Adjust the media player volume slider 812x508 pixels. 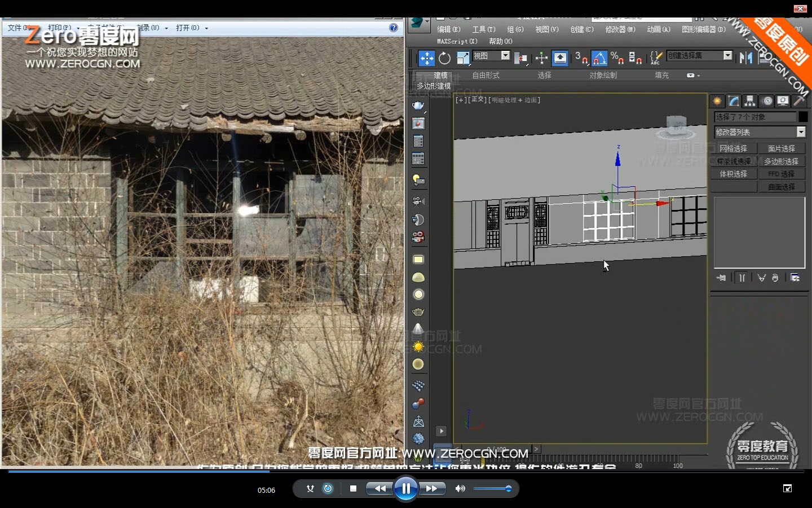[x=492, y=489]
